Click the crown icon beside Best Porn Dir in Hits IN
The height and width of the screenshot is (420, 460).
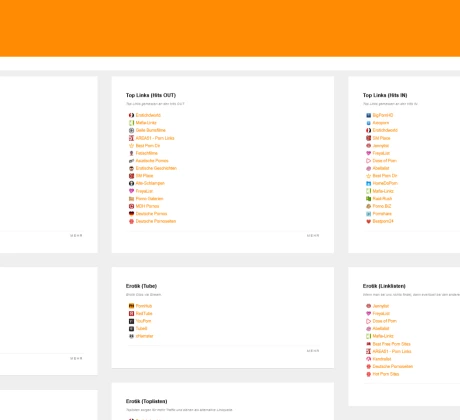point(368,176)
